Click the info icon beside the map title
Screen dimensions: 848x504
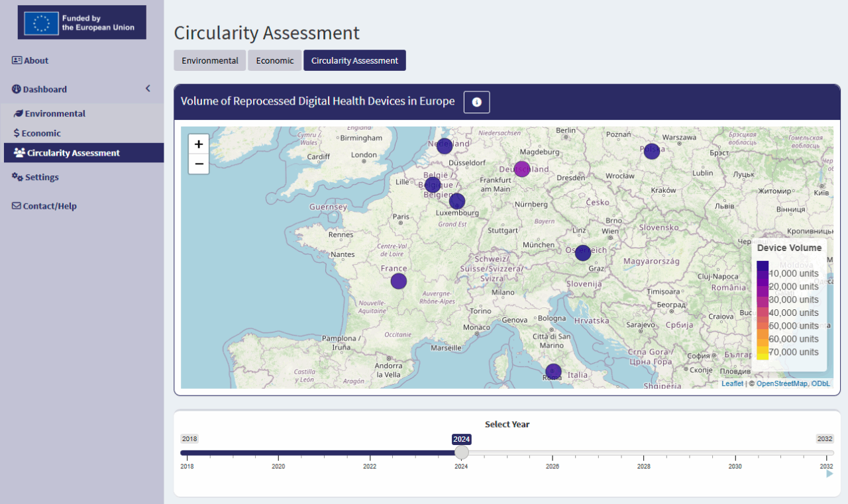click(476, 102)
